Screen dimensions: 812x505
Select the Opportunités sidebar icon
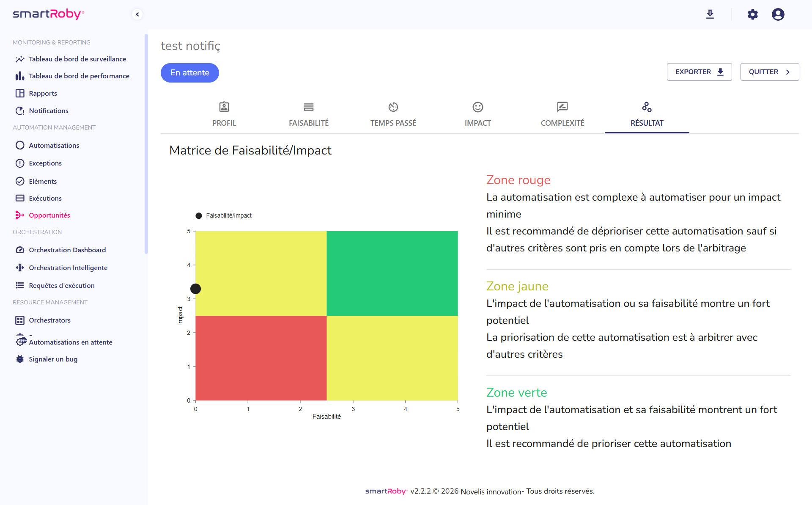pyautogui.click(x=20, y=215)
